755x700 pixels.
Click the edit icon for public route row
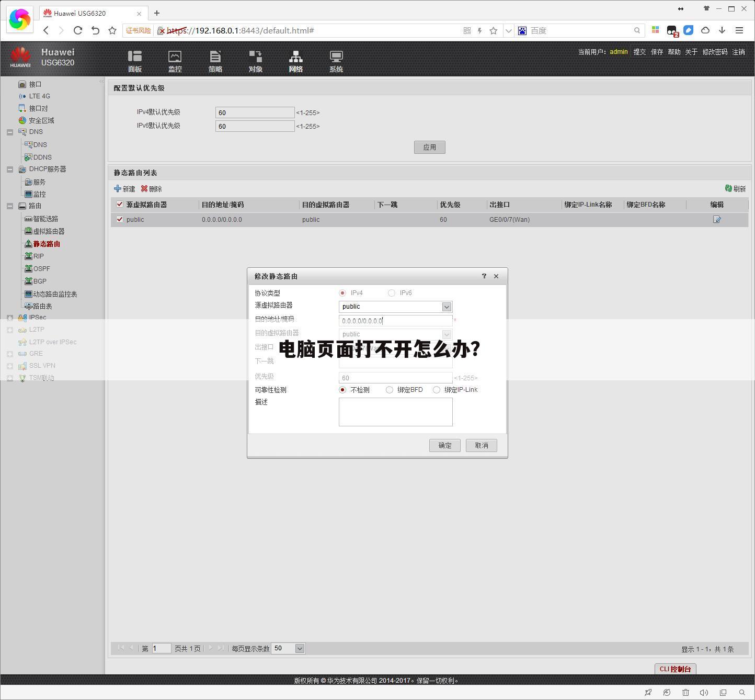(717, 220)
